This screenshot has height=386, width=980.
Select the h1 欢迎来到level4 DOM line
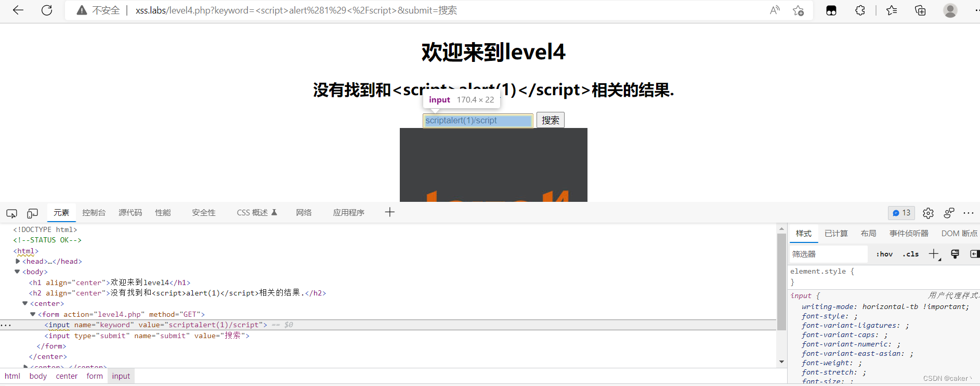[x=110, y=282]
